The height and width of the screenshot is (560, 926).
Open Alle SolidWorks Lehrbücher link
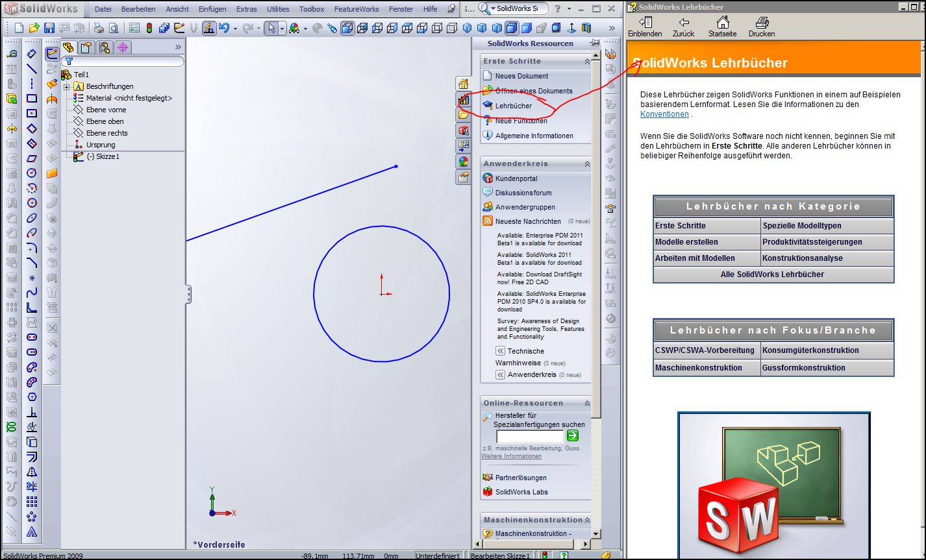point(773,274)
